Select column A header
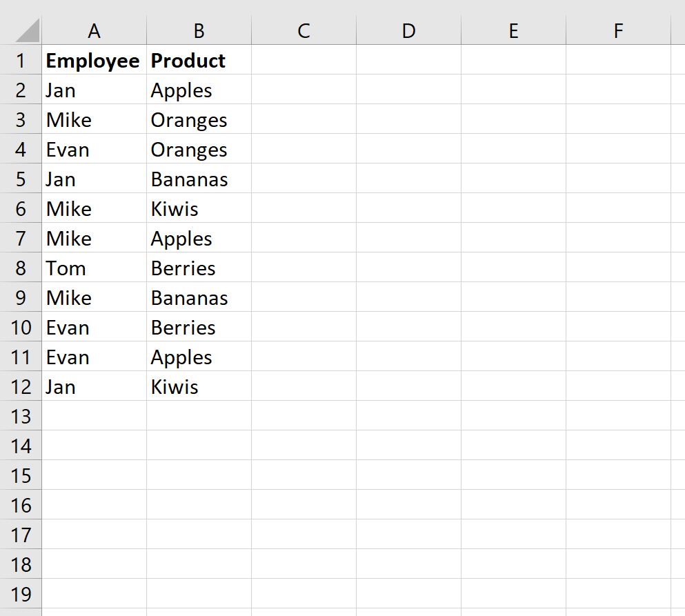The image size is (685, 616). click(x=94, y=30)
